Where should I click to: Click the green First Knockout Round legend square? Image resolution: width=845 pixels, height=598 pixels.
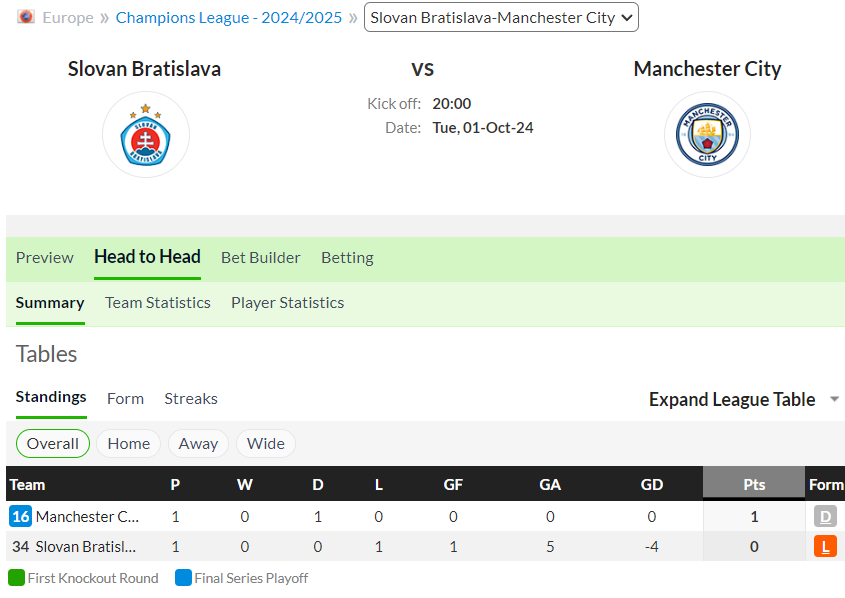click(x=17, y=578)
